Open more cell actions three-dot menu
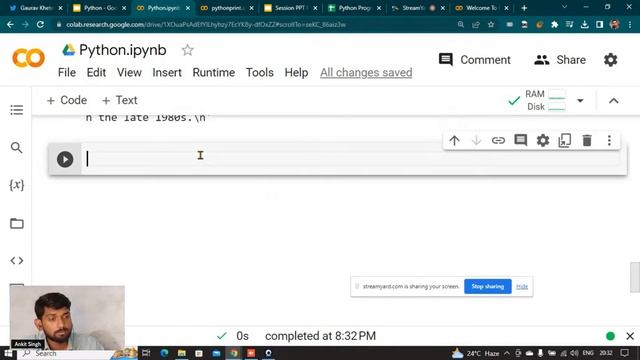640x360 pixels. [609, 140]
